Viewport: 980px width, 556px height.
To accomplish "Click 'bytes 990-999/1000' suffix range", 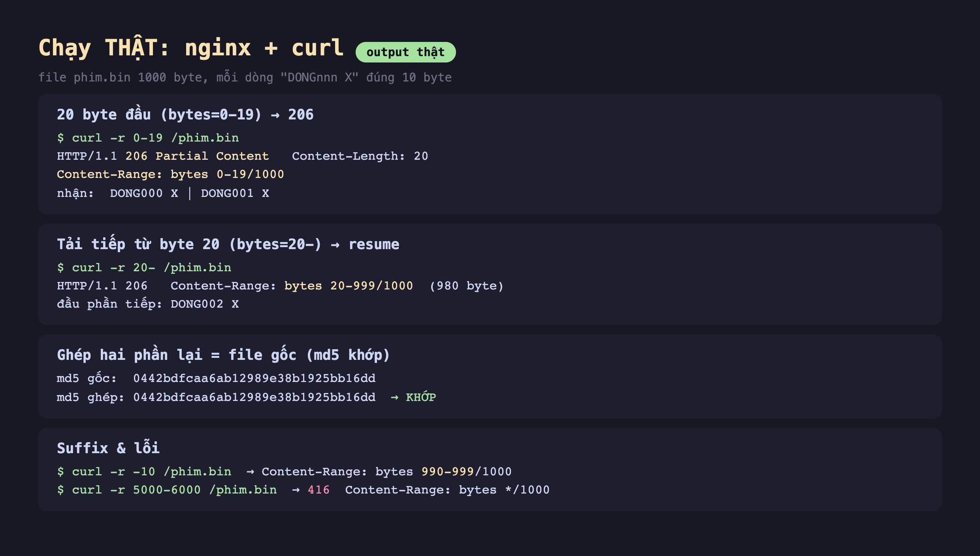I will (x=443, y=471).
